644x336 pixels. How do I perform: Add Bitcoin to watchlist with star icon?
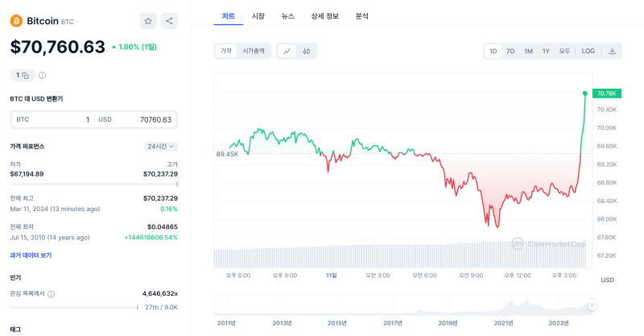pyautogui.click(x=148, y=21)
